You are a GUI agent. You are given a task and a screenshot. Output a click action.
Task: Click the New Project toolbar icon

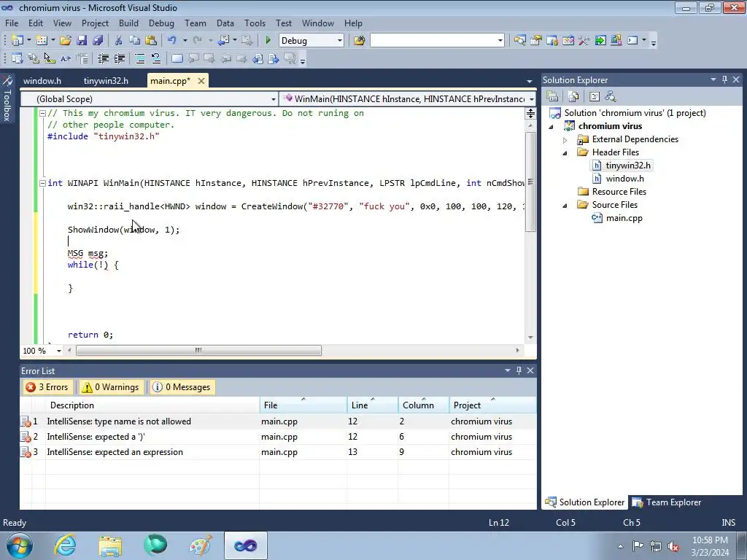point(18,41)
